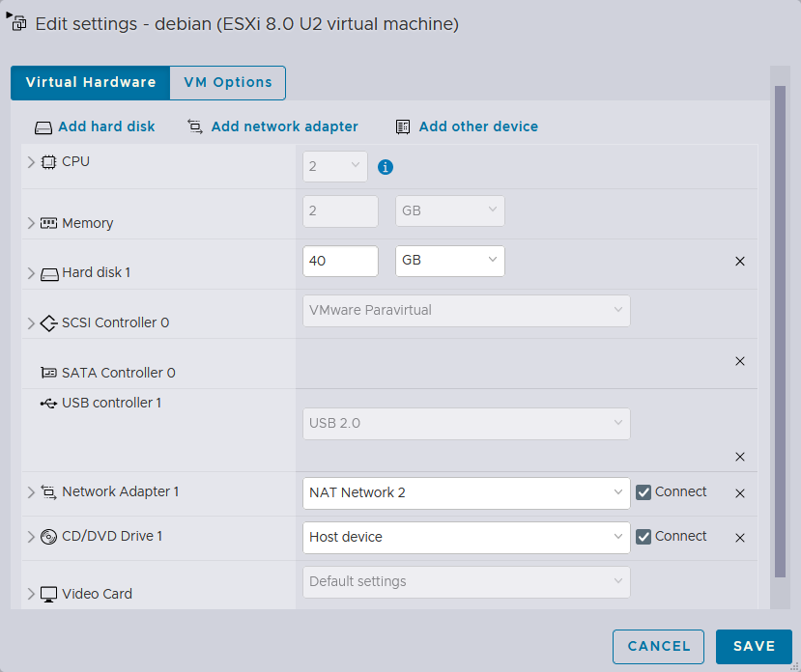Remove CD/DVD Drive 1 with X icon

pyautogui.click(x=740, y=538)
